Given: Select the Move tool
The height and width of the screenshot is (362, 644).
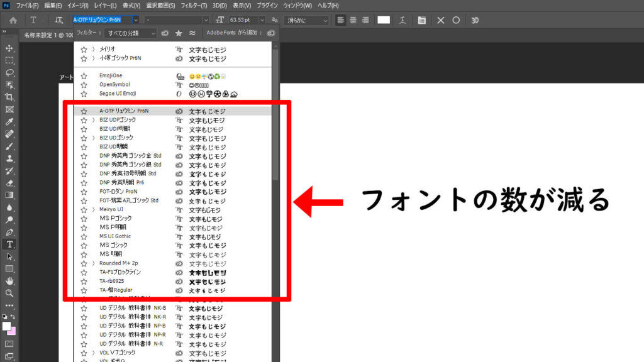Looking at the screenshot, I should click(9, 48).
